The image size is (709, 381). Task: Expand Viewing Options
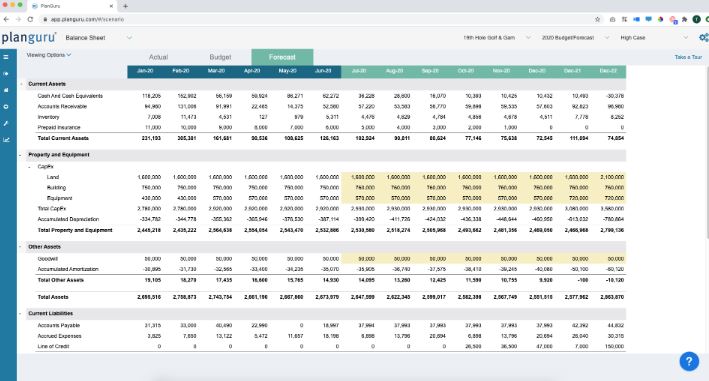point(49,55)
